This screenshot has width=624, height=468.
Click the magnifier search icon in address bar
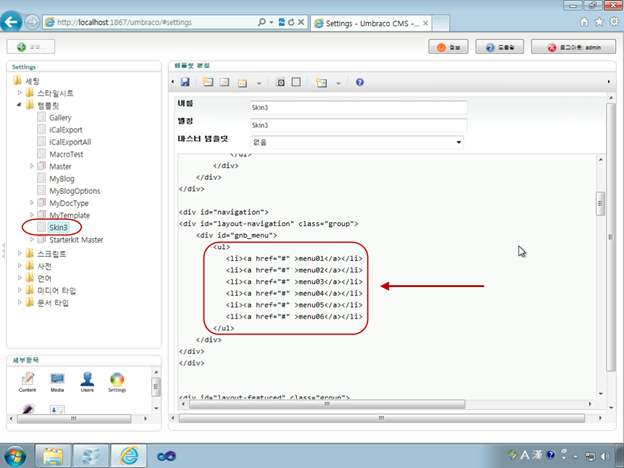[x=261, y=22]
